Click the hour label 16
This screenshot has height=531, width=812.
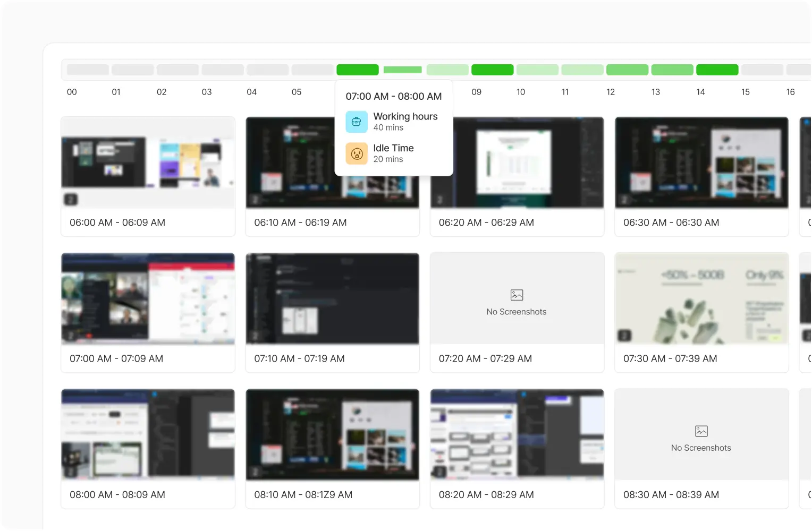(791, 92)
